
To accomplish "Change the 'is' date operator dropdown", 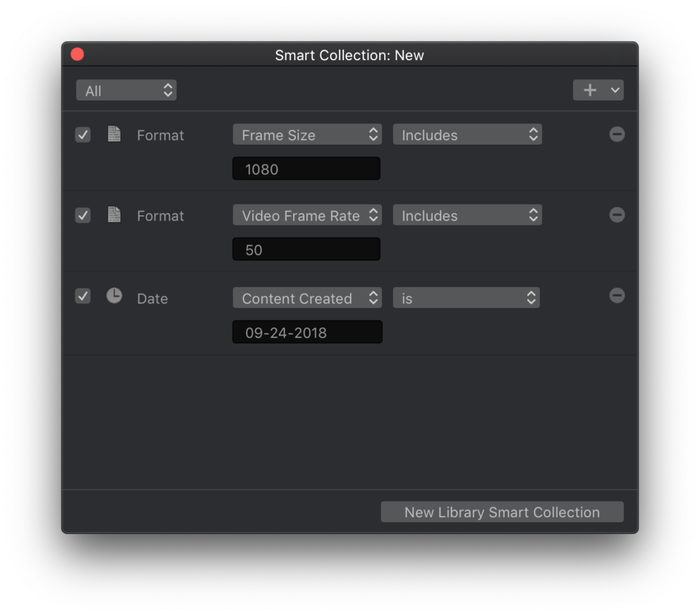I will click(466, 298).
